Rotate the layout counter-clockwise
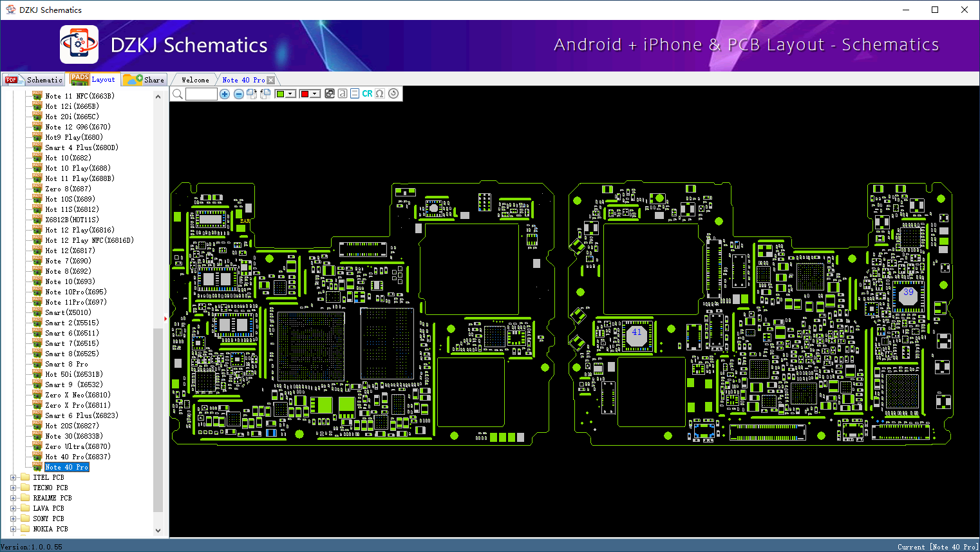Screen dimensions: 980x552 click(x=265, y=94)
